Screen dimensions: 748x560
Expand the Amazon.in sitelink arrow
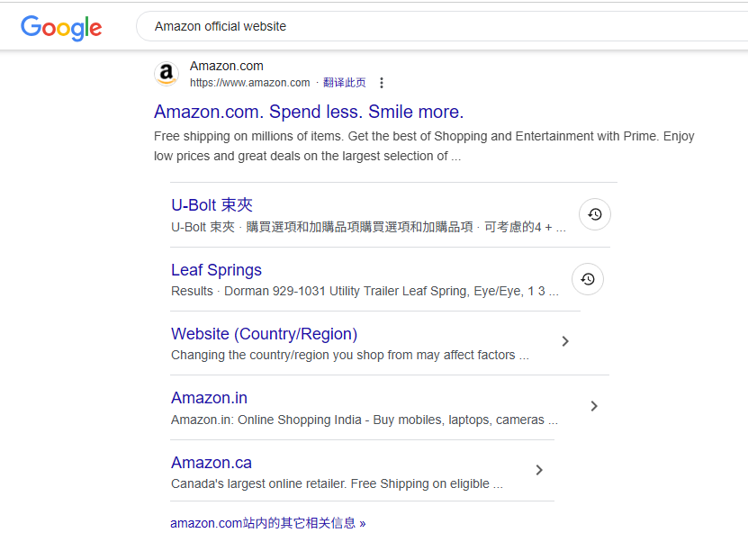pos(594,406)
